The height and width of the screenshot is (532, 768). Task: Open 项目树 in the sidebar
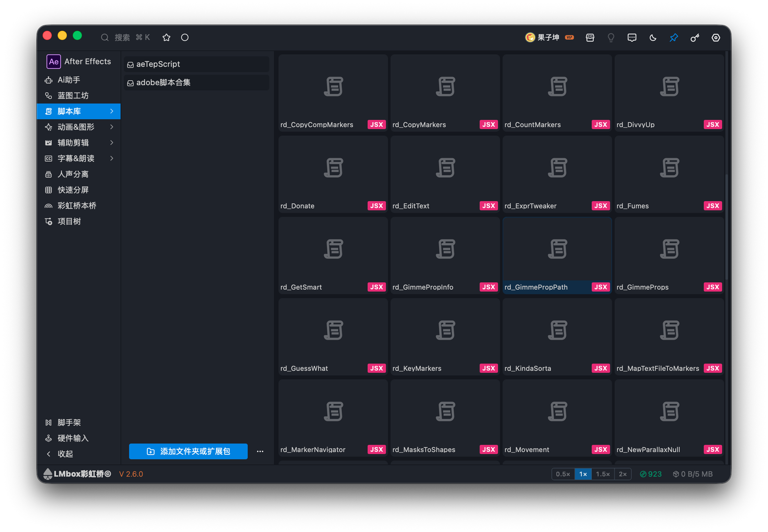tap(79, 221)
